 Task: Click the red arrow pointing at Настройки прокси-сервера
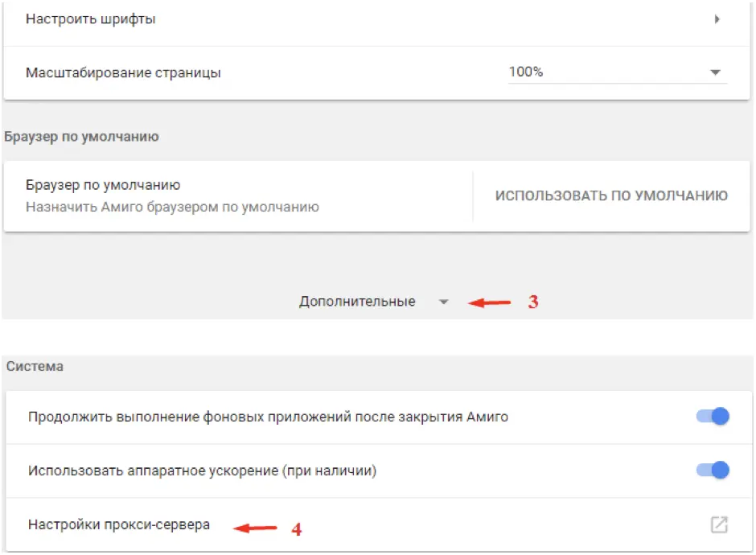tap(255, 528)
